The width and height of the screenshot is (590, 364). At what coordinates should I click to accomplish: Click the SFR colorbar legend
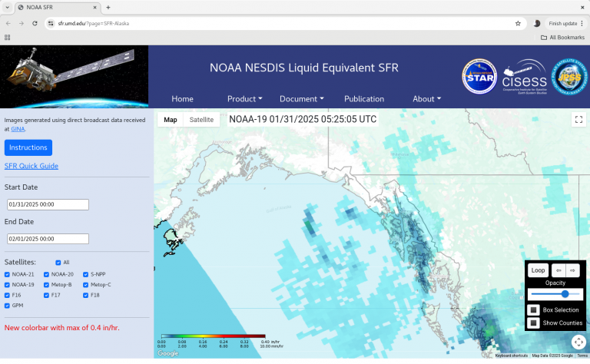pos(220,341)
